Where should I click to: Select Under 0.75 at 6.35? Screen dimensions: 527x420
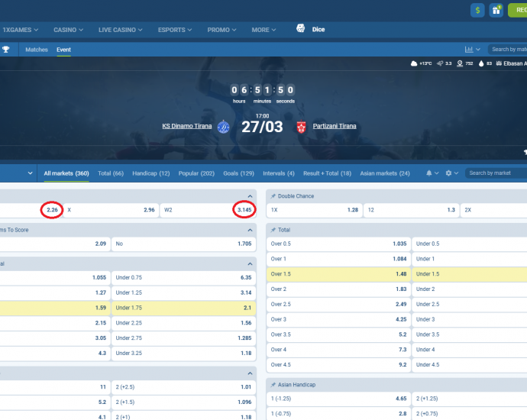pos(183,277)
